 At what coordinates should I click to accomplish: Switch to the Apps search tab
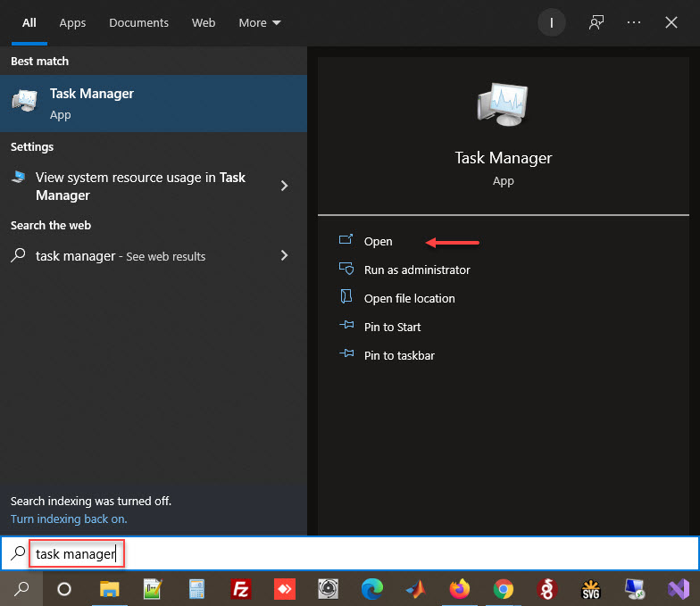[x=72, y=23]
